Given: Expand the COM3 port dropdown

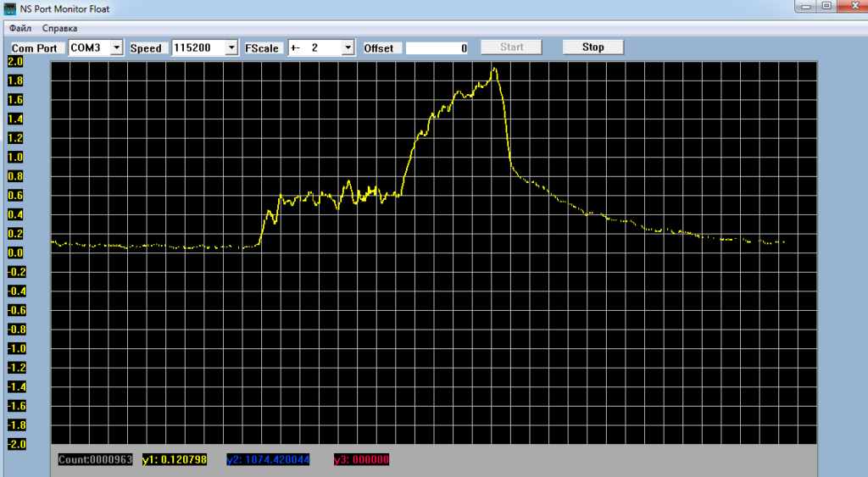Looking at the screenshot, I should point(117,48).
